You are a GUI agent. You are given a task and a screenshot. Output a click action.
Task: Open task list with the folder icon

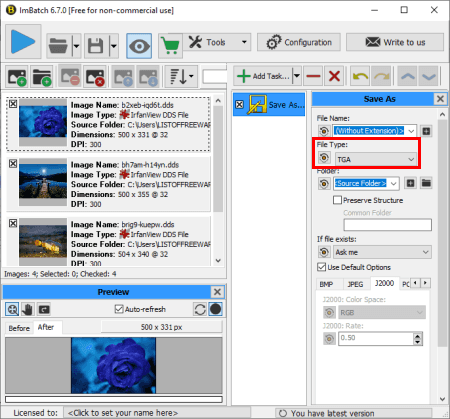pos(59,45)
